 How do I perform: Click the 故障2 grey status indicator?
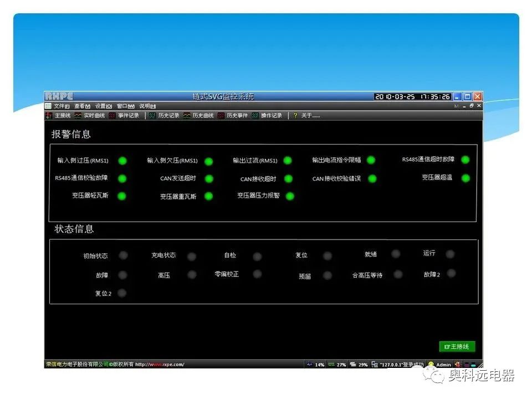[451, 273]
